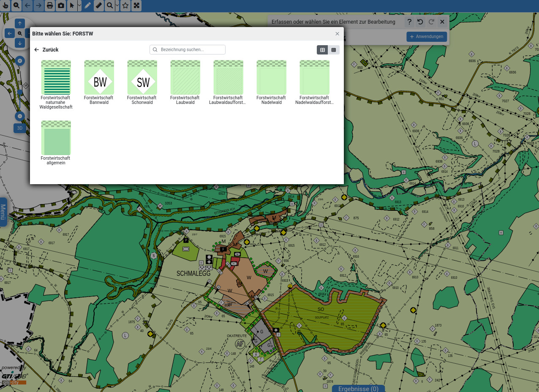Click the undo icon in edit panel
539x392 pixels.
pyautogui.click(x=420, y=22)
